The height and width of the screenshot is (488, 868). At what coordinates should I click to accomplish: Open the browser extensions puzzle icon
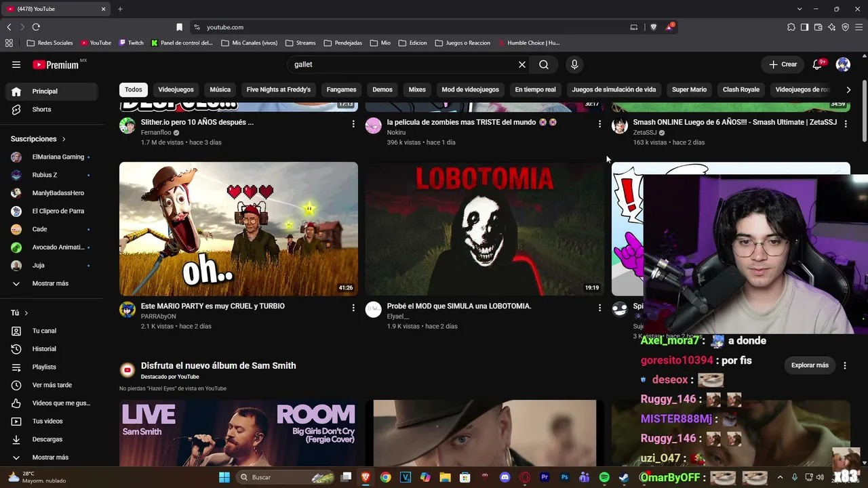click(791, 27)
